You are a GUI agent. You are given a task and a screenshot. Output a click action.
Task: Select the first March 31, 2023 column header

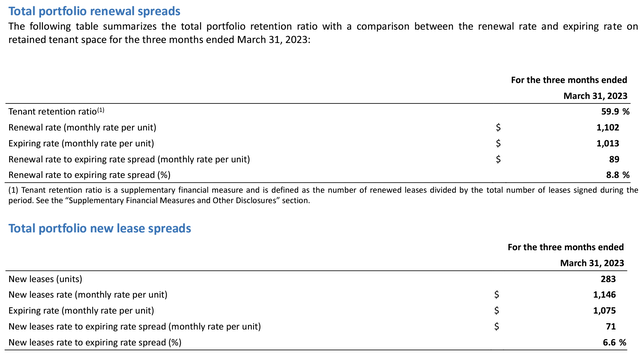click(595, 96)
